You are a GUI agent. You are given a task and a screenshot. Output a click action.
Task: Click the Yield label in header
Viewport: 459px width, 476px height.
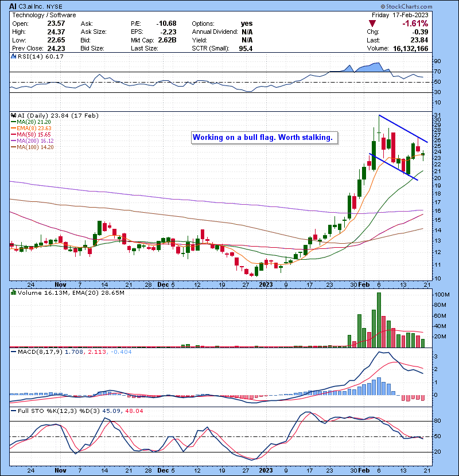[x=199, y=40]
